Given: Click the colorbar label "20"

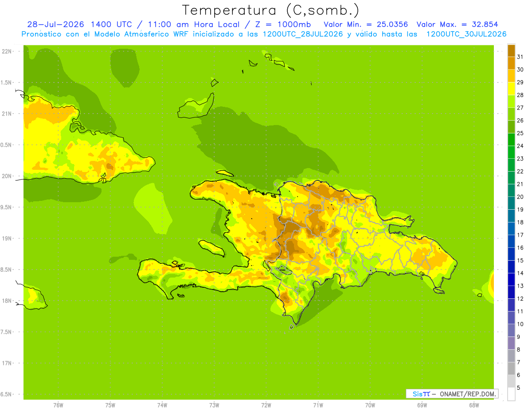Looking at the screenshot, I should click(x=520, y=197).
